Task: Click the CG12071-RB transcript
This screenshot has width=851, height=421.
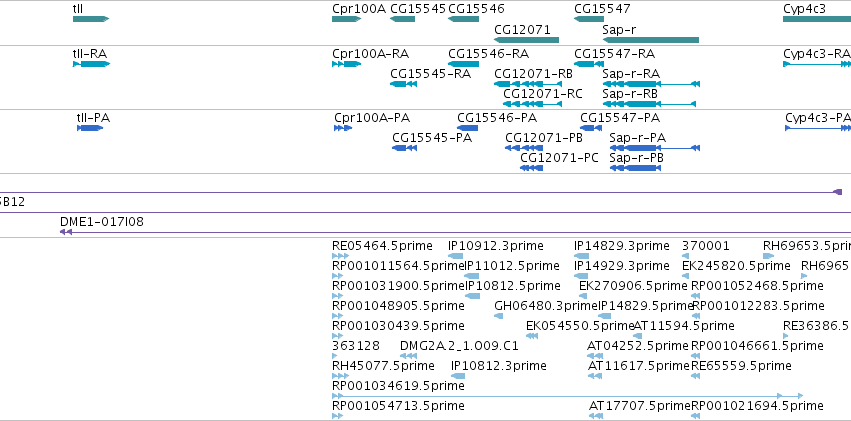Action: tap(526, 84)
